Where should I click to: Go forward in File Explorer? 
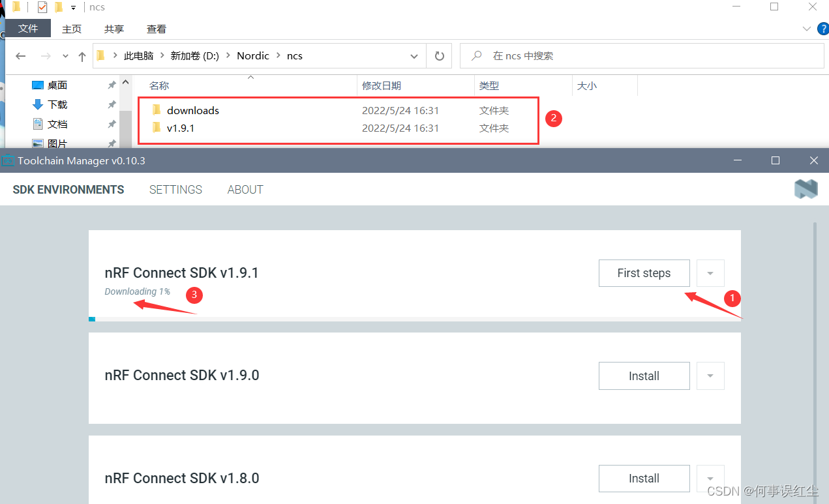point(45,56)
